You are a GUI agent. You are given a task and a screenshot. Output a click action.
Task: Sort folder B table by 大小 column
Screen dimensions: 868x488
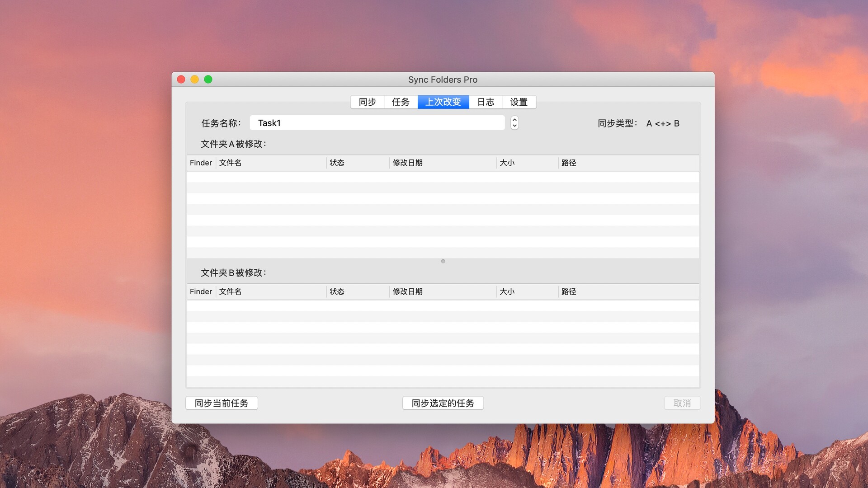pos(528,291)
